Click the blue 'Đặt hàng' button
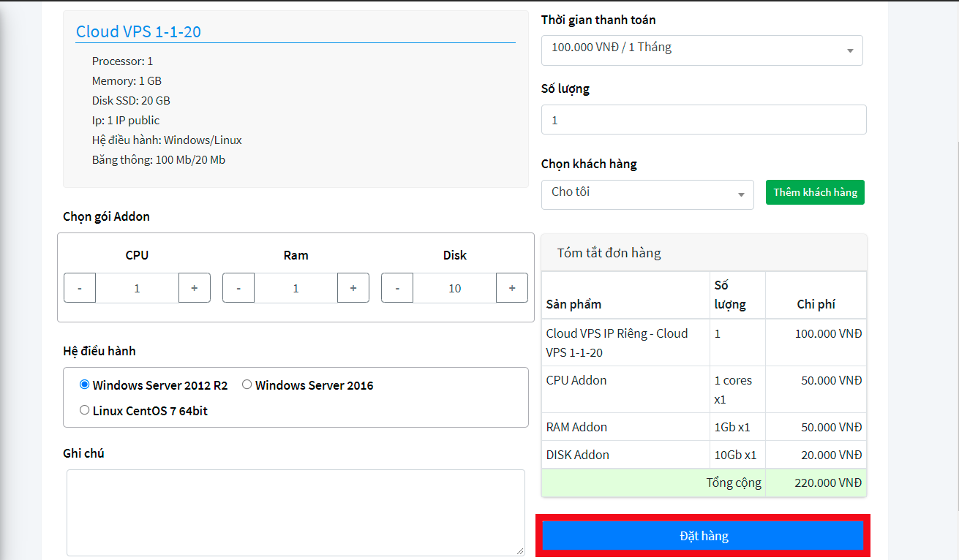959x560 pixels. [x=703, y=536]
